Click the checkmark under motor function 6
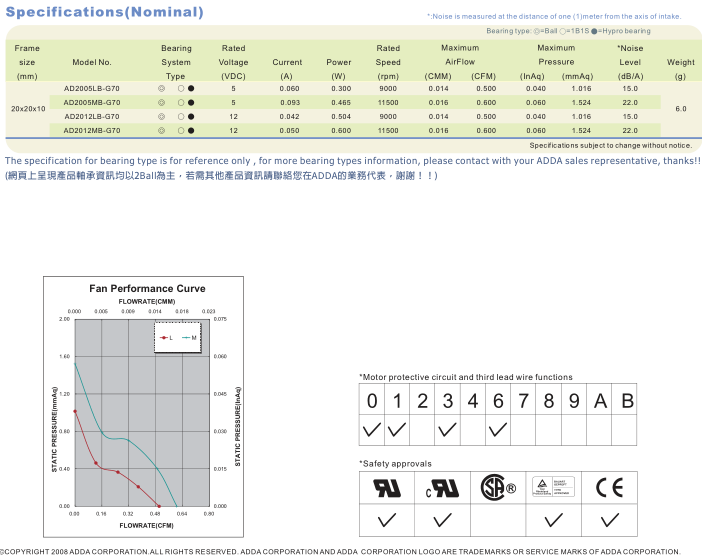Screen dimensions: 702x558 click(x=498, y=430)
